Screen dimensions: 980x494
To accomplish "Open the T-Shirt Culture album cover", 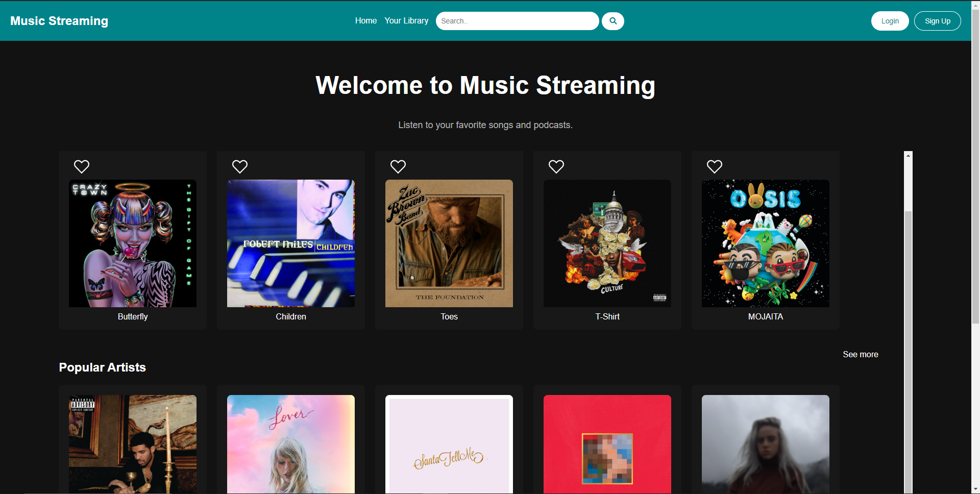I will [607, 243].
